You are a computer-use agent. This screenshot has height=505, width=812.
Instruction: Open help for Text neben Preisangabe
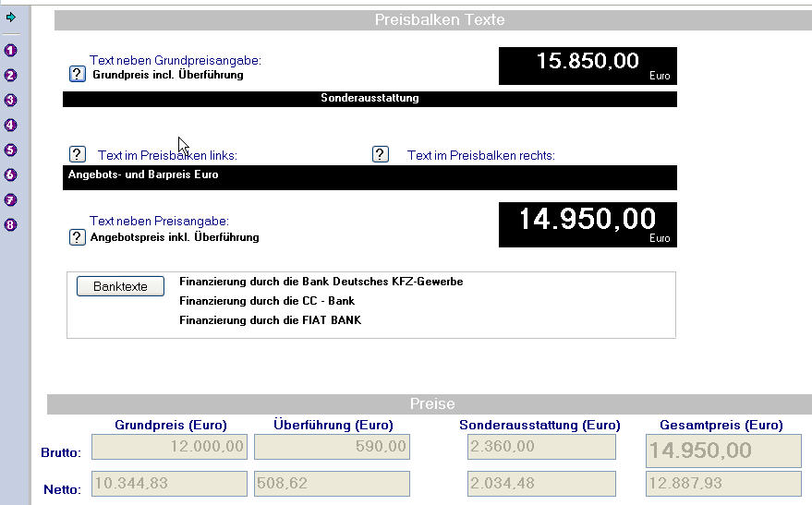point(78,237)
